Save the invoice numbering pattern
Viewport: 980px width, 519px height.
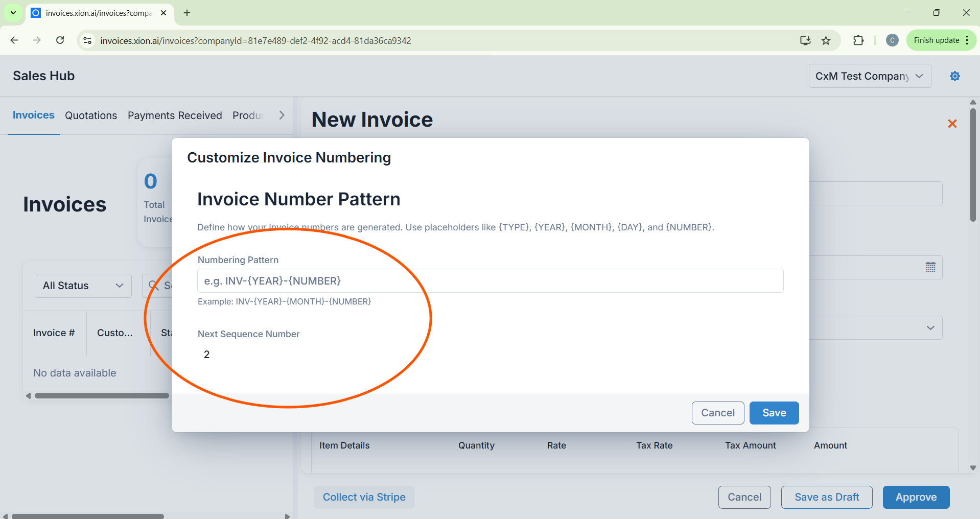(x=774, y=413)
